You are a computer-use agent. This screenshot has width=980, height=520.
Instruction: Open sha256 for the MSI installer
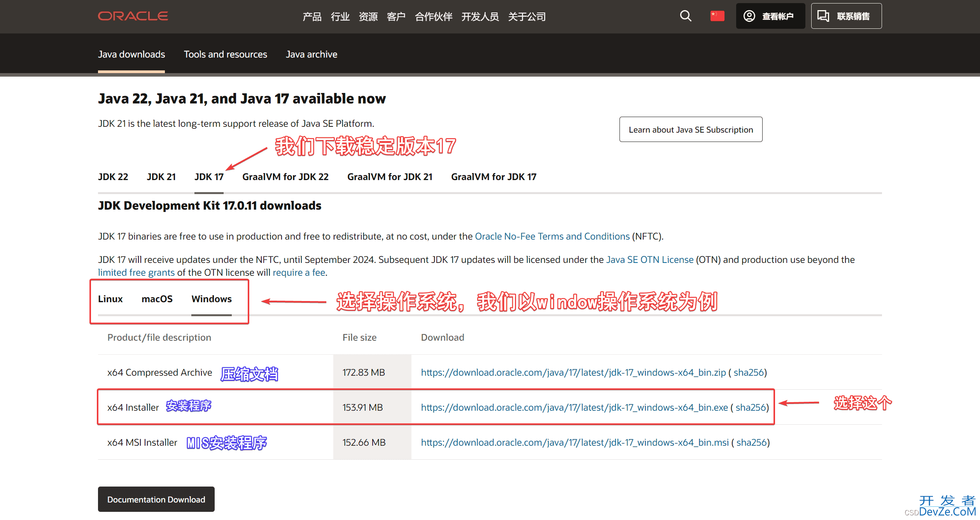(x=751, y=443)
